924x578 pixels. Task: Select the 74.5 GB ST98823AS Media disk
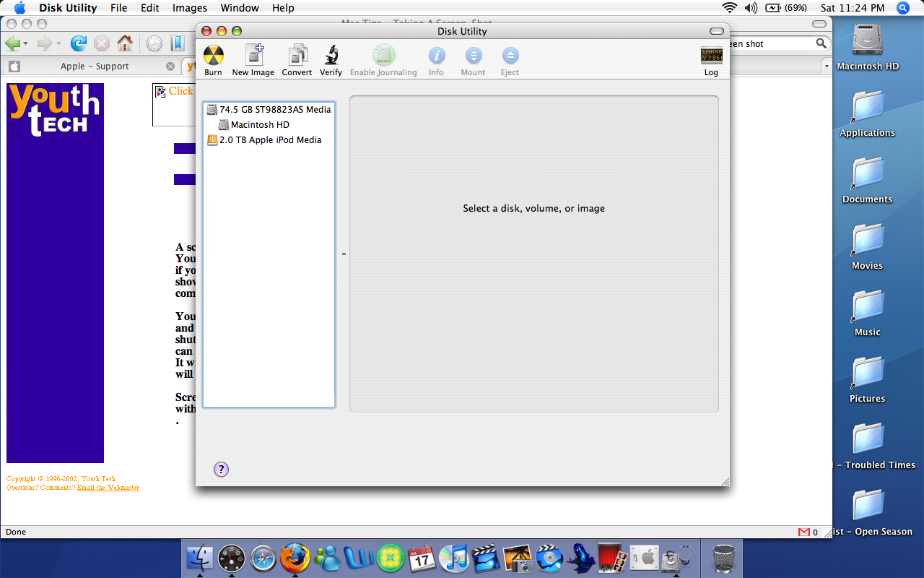point(269,110)
